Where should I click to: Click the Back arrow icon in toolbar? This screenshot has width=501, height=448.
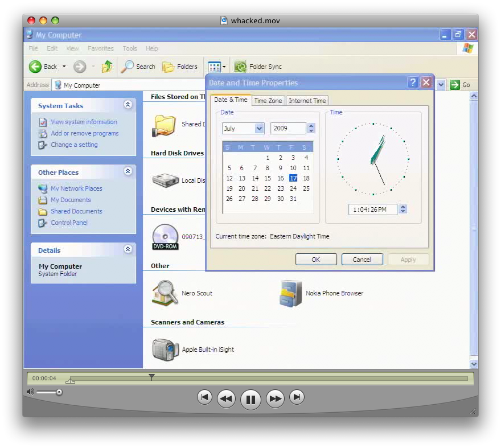35,67
